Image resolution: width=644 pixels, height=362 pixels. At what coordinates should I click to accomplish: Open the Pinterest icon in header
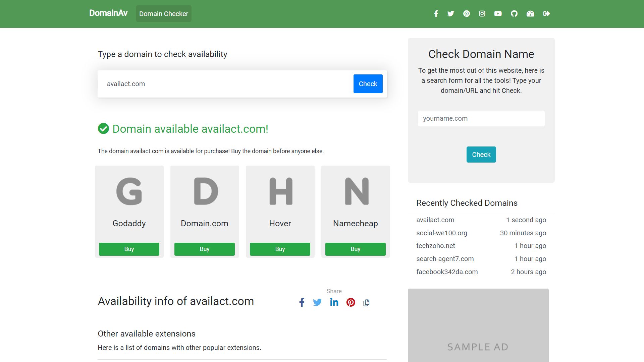[466, 14]
